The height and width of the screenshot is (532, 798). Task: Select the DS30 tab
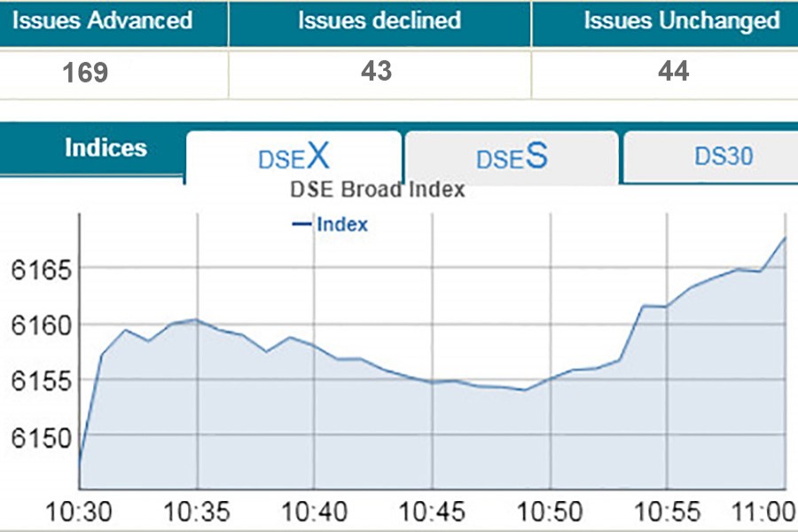723,157
